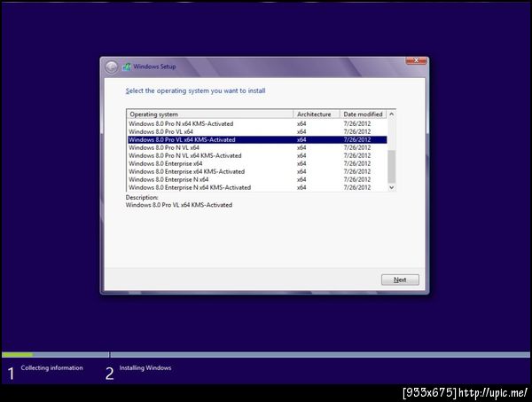Close the Windows Setup dialog
Image resolution: width=532 pixels, height=402 pixels.
(417, 60)
